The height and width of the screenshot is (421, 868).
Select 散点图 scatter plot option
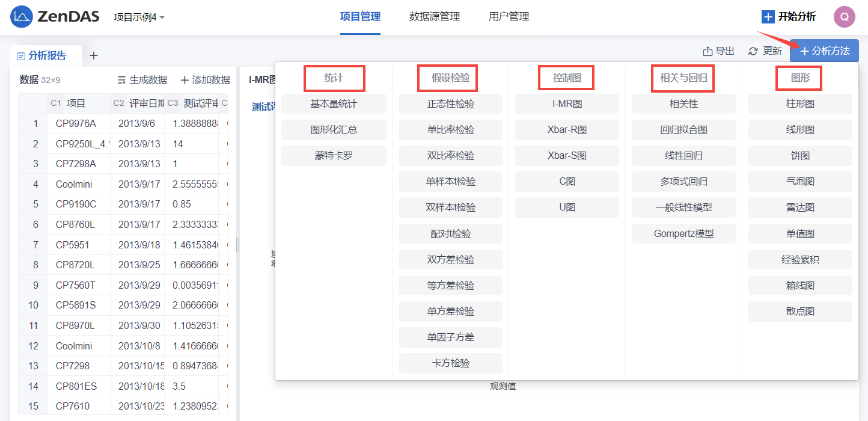click(800, 312)
